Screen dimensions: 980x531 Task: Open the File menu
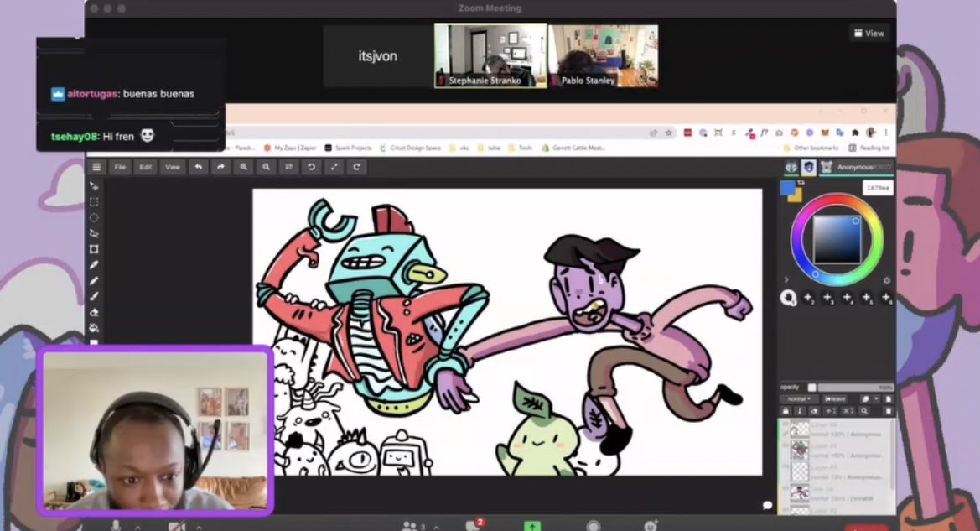120,167
